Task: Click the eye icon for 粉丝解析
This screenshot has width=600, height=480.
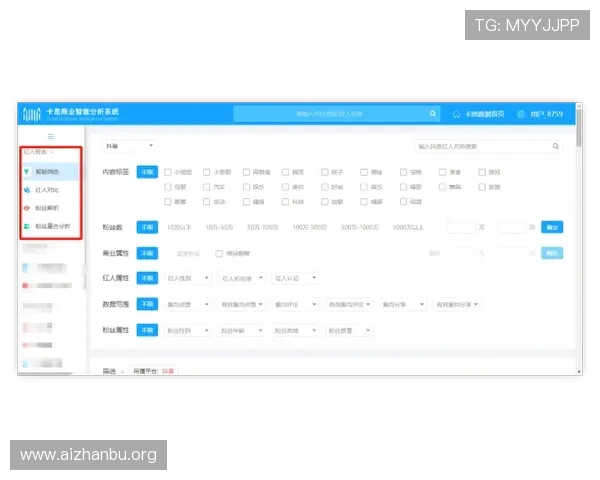Action: [x=26, y=208]
